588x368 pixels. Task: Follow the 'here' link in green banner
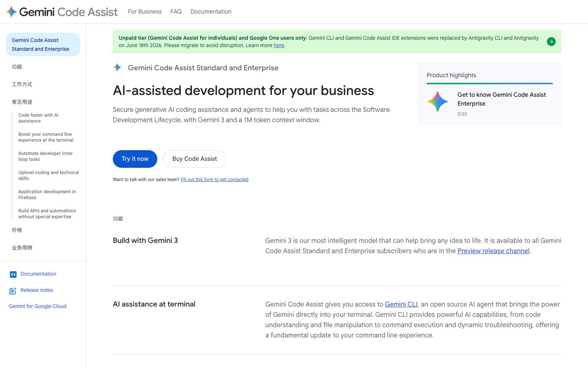tap(279, 46)
